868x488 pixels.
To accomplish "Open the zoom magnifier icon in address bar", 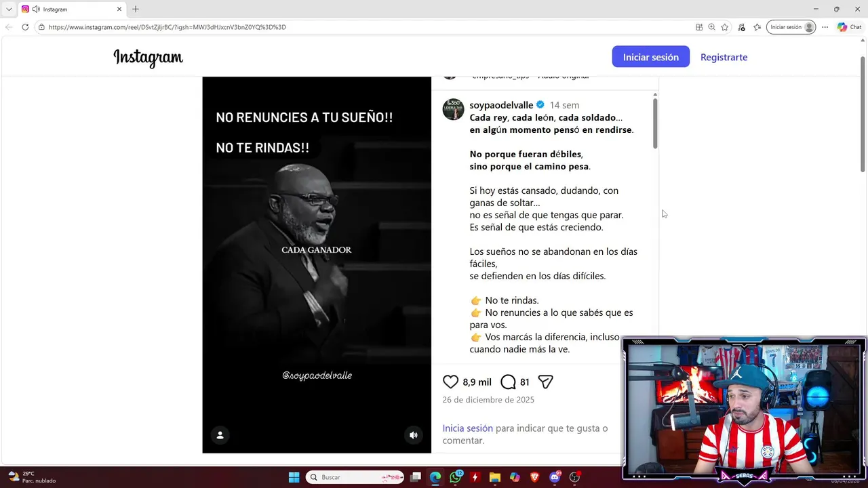I will (x=711, y=27).
